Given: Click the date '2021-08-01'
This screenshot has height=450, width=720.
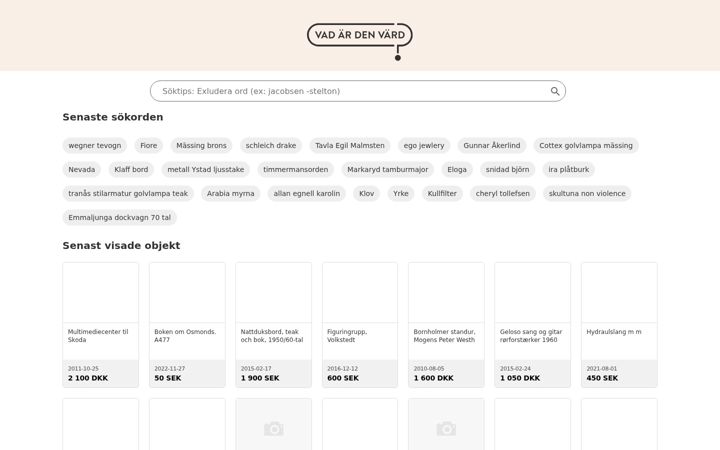Looking at the screenshot, I should coord(602,369).
